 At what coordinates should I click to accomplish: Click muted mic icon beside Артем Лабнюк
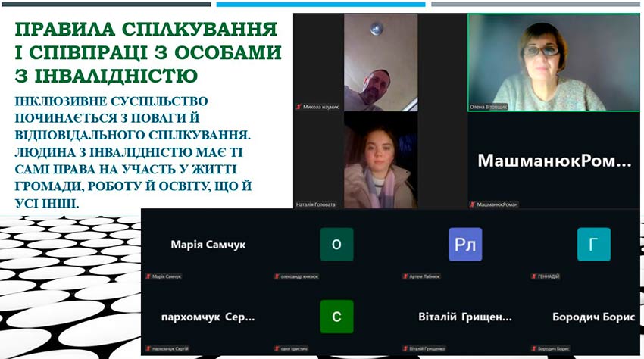point(405,276)
